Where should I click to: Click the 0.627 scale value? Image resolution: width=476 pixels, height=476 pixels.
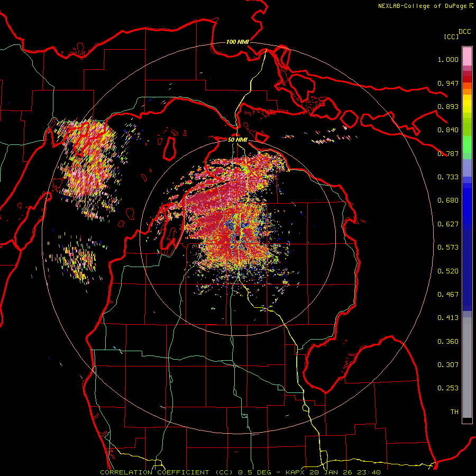pos(448,224)
